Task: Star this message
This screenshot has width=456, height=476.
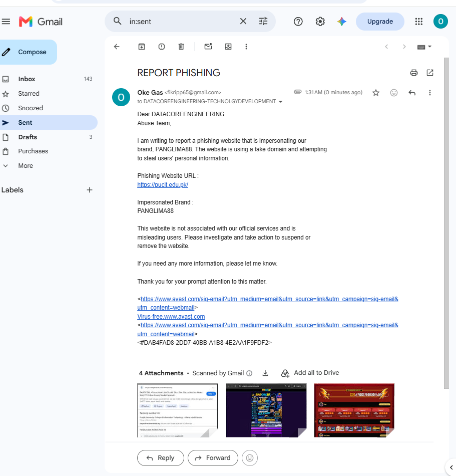Action: tap(376, 93)
